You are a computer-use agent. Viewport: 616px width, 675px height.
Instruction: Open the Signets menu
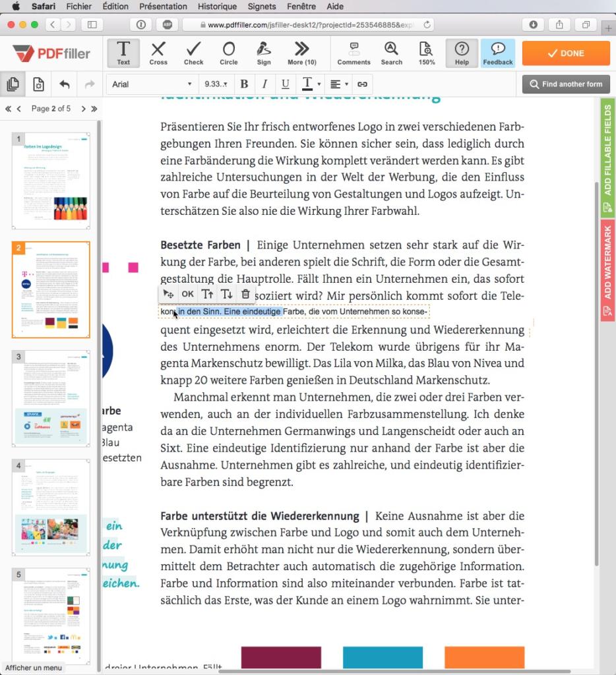[261, 7]
